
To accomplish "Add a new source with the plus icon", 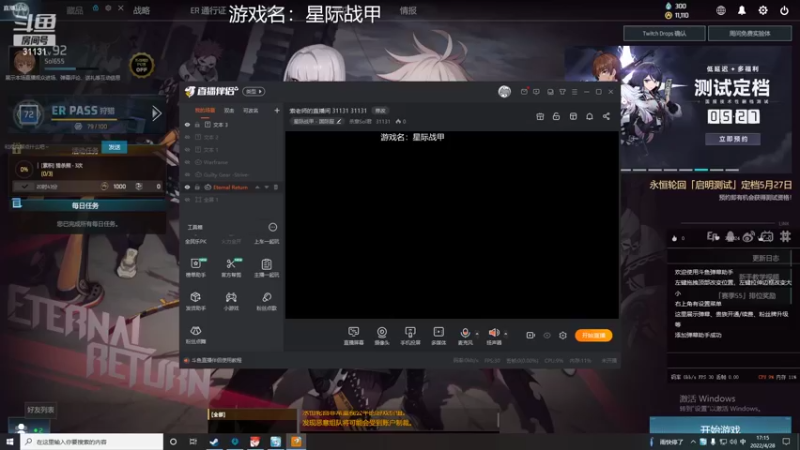I will tap(277, 110).
